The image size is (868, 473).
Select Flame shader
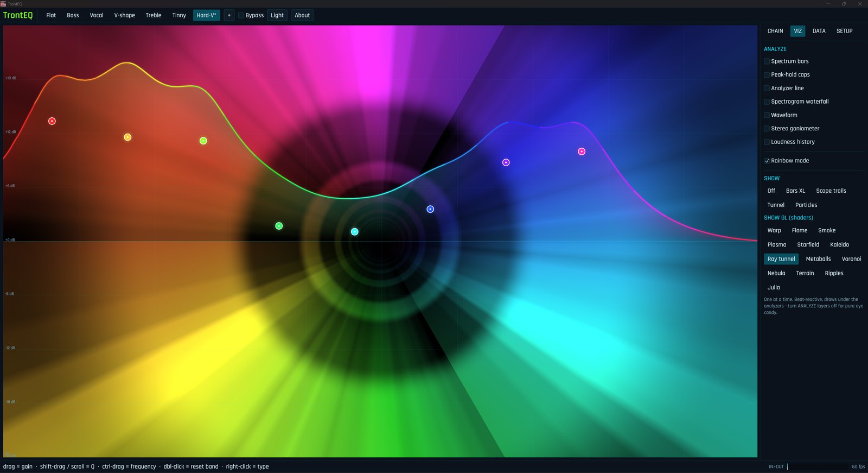(x=800, y=230)
